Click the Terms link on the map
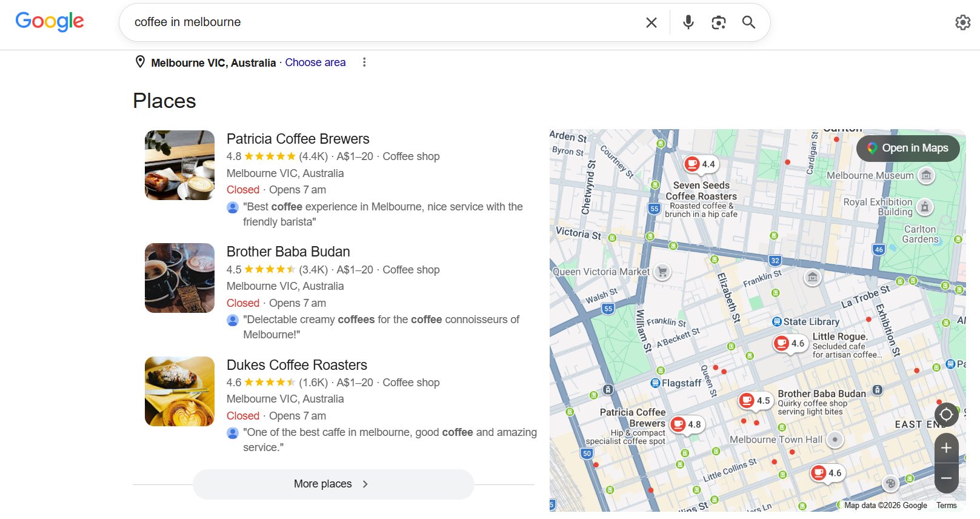 pos(946,505)
